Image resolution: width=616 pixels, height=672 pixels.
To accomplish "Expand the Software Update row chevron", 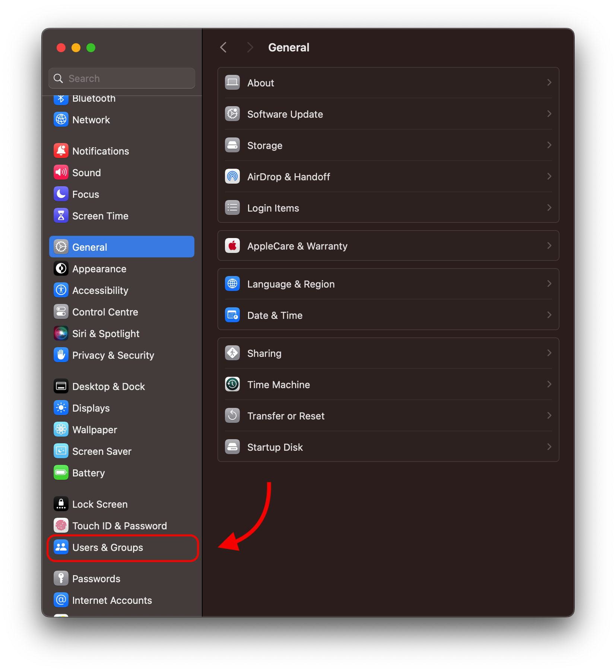I will point(549,114).
